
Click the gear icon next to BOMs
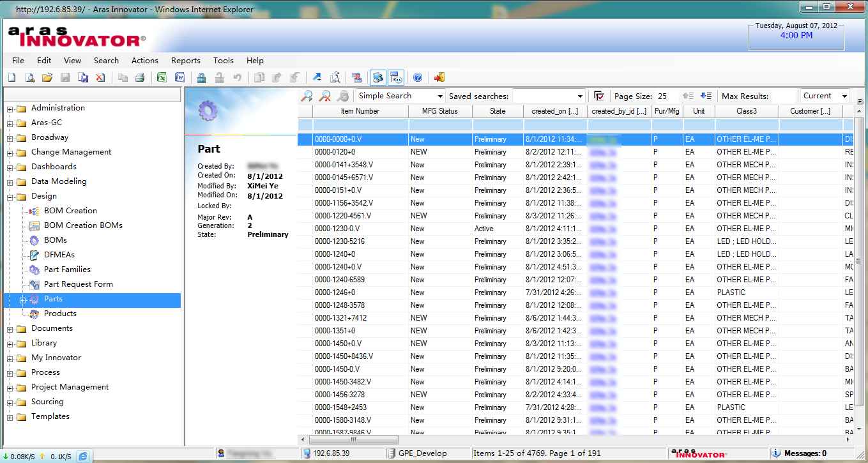(35, 240)
